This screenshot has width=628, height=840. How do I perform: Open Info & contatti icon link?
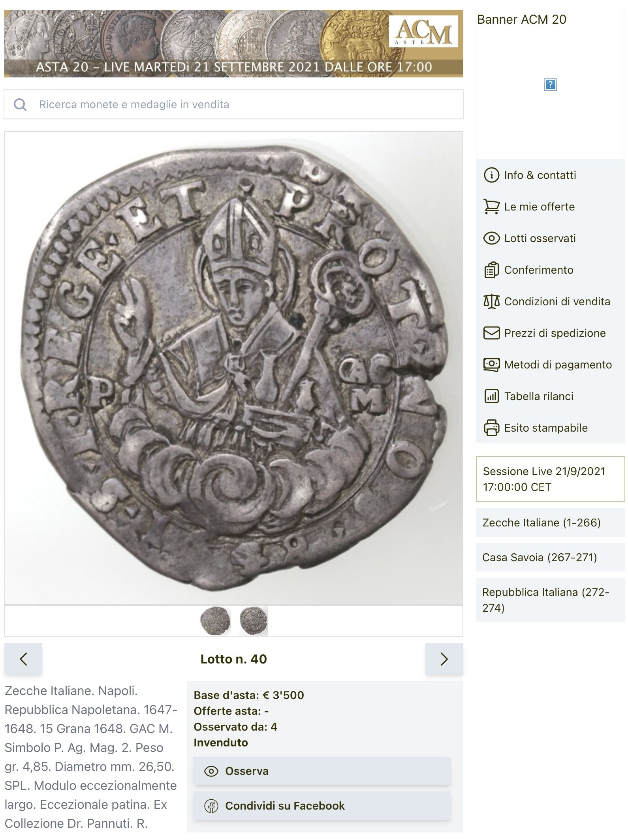pyautogui.click(x=491, y=175)
